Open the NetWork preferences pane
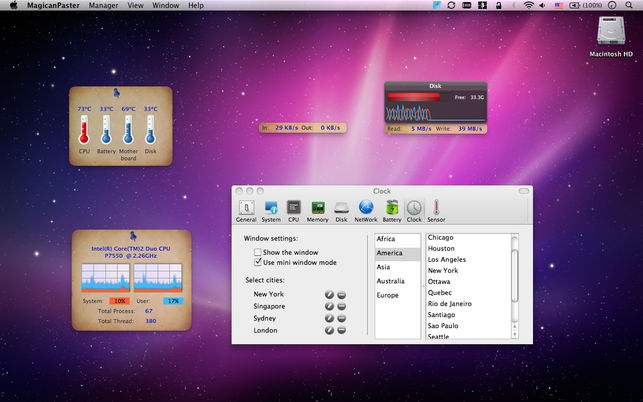The image size is (643, 402). [x=366, y=211]
